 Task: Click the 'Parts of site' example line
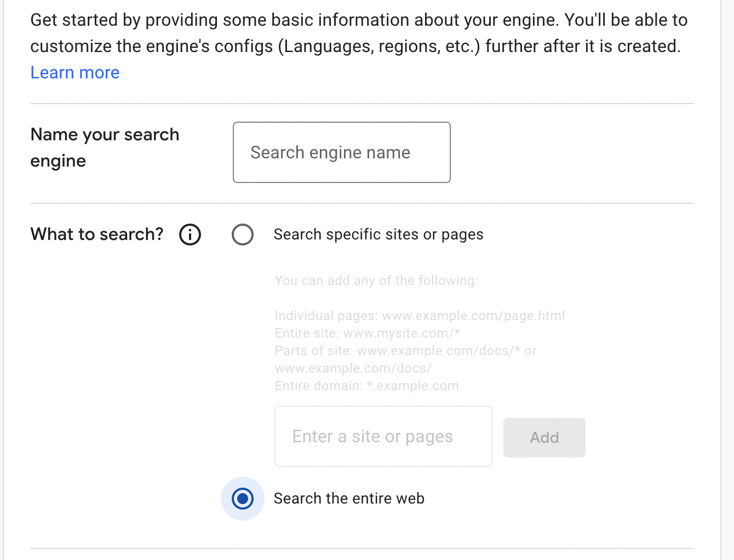[x=405, y=351]
